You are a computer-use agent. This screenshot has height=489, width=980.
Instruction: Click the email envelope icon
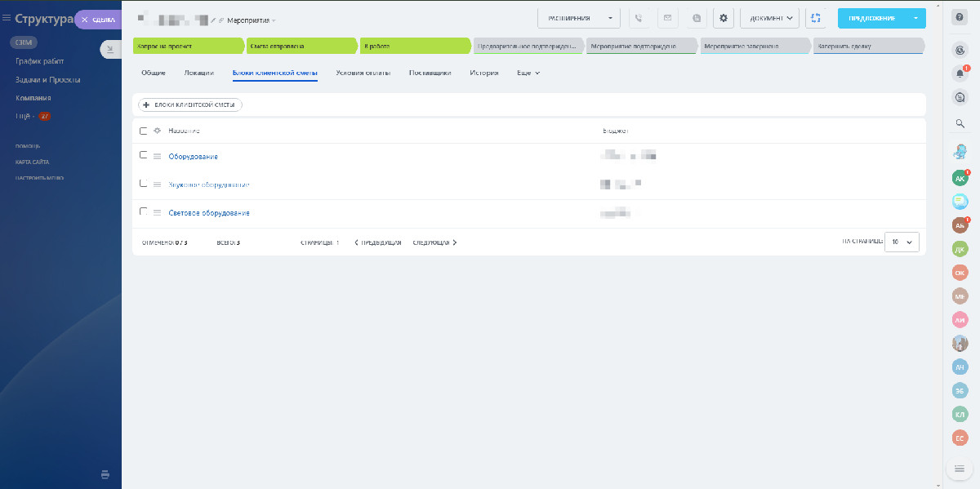pyautogui.click(x=667, y=18)
